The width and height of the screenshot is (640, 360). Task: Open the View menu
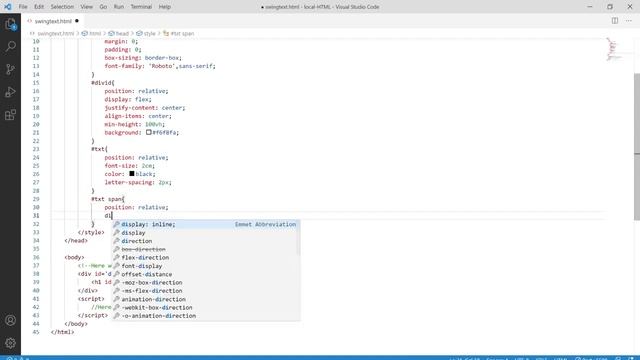pos(86,7)
